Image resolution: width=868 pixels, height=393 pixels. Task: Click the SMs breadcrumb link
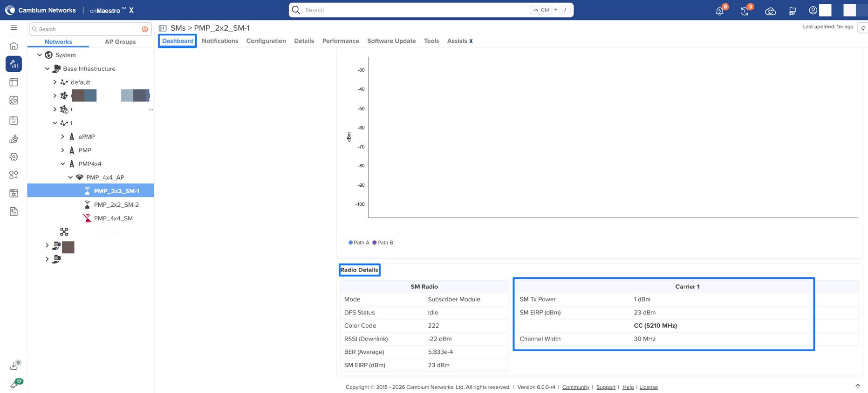click(178, 28)
